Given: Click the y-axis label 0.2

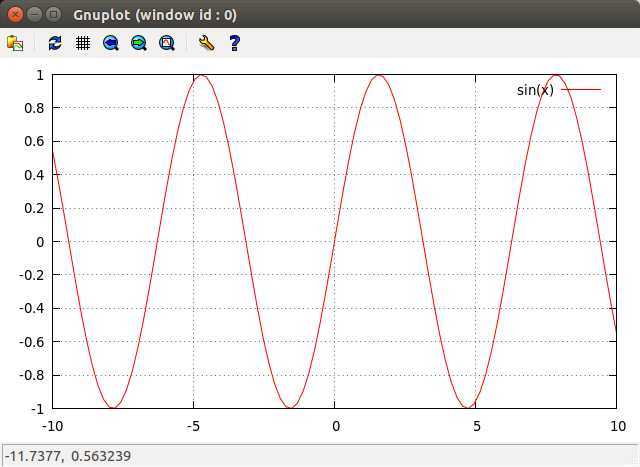Looking at the screenshot, I should click(34, 208).
